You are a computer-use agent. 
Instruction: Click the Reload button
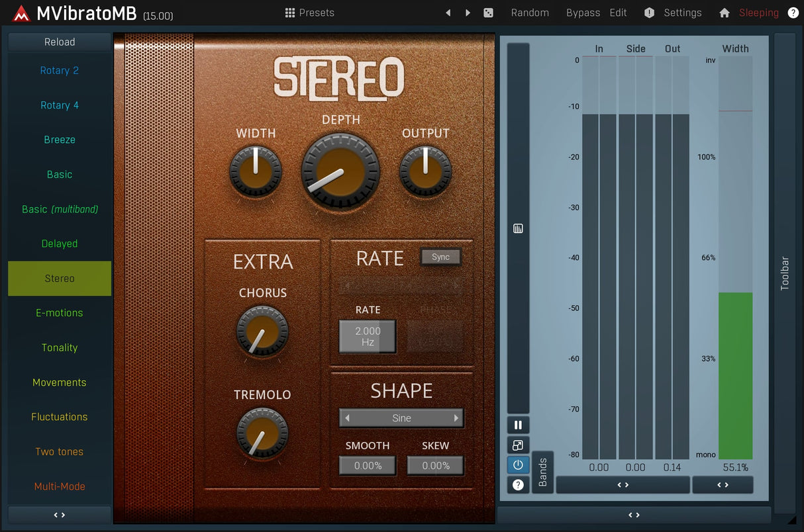coord(60,42)
